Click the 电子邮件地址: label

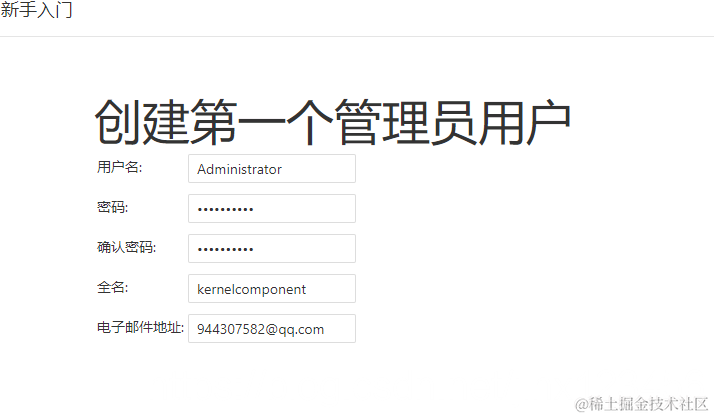point(140,327)
